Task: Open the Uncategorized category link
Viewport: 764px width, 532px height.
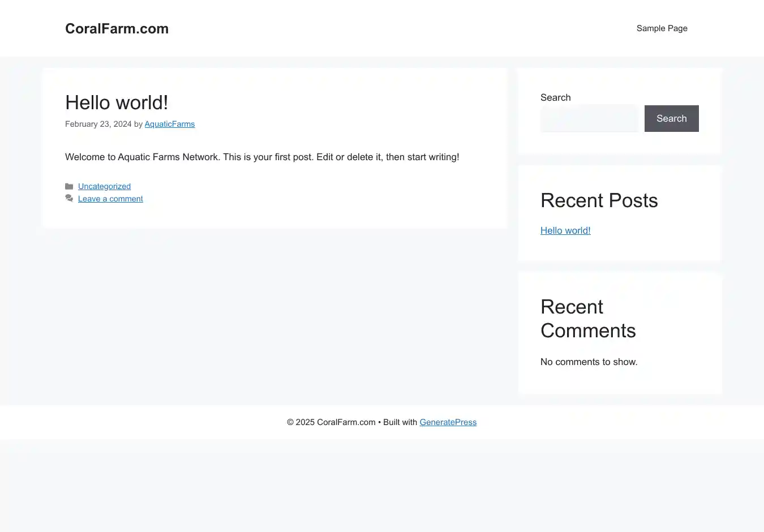Action: 104,186
